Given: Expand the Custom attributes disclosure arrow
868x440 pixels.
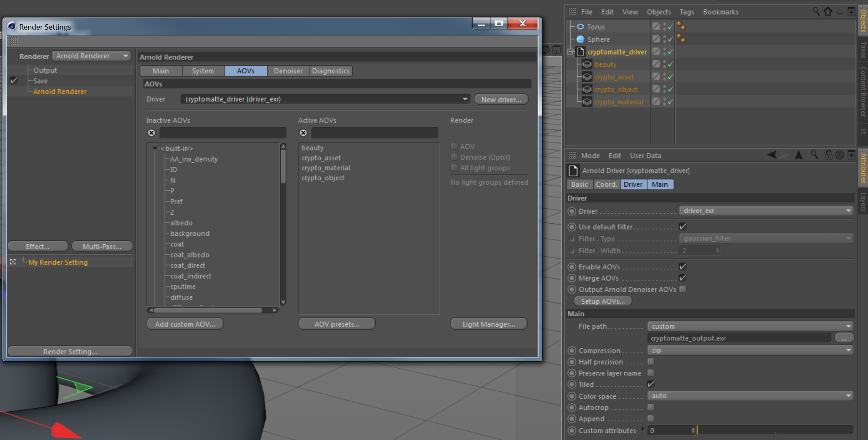Looking at the screenshot, I should [x=643, y=429].
